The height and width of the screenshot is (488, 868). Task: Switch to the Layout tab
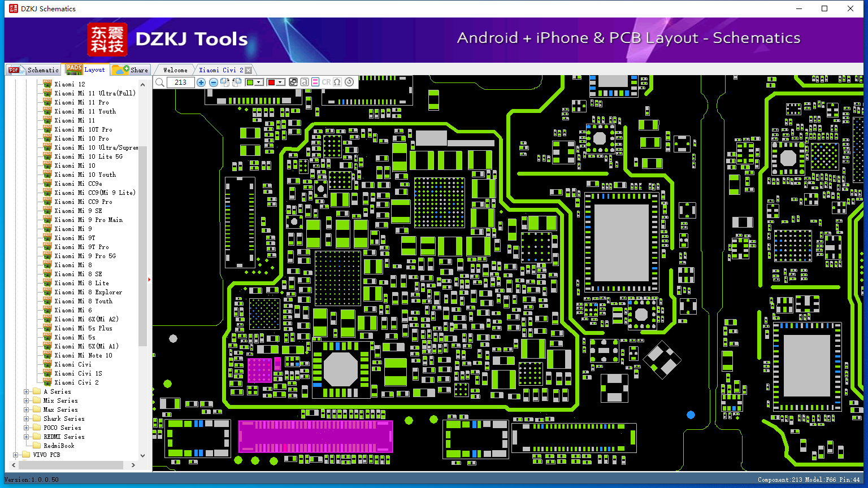pos(86,69)
